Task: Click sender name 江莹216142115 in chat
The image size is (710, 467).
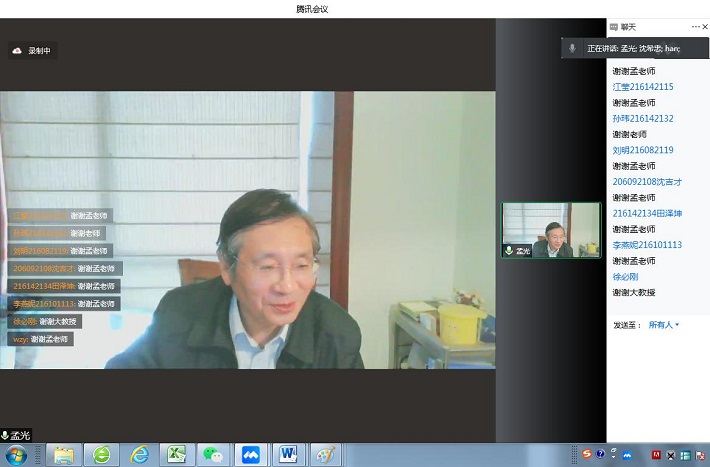Action: tap(642, 87)
